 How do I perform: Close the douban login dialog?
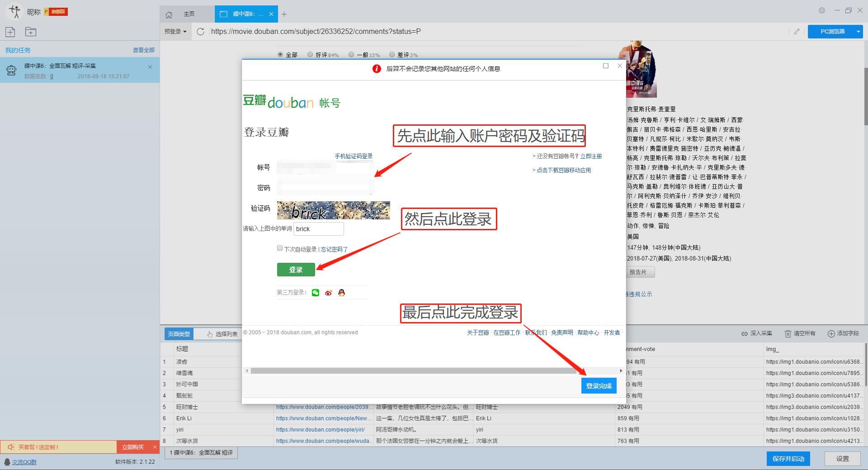pyautogui.click(x=620, y=66)
